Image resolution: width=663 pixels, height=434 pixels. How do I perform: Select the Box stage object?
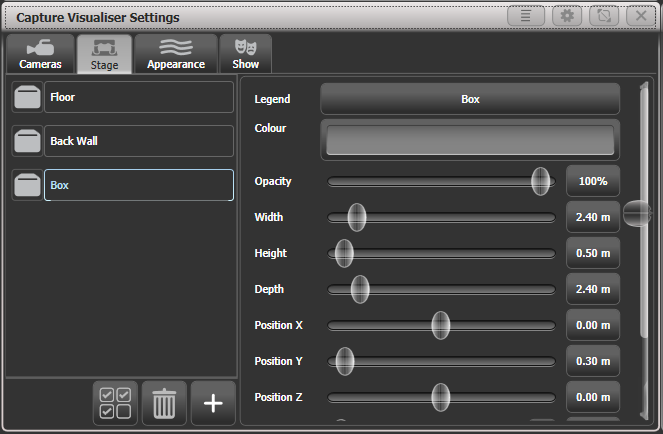pos(139,185)
